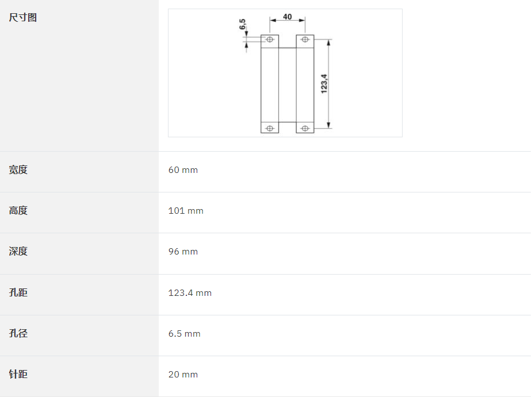532x397 pixels.
Task: Click the 孔径 label
Action: click(18, 333)
